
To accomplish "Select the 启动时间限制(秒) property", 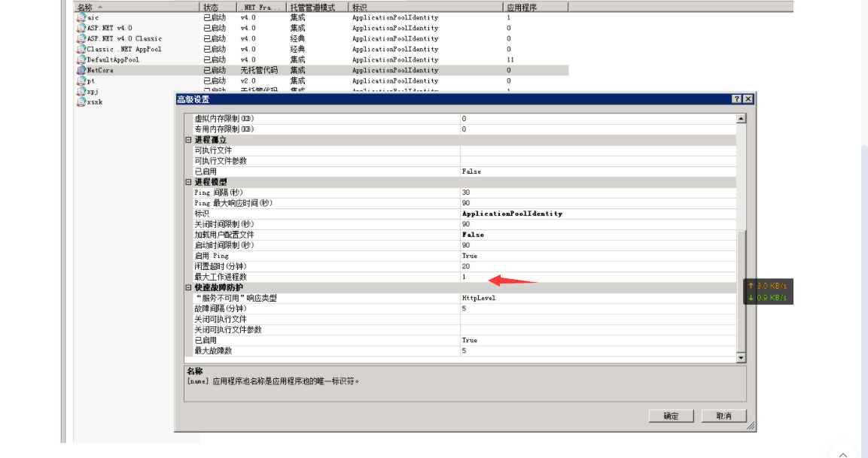I will pyautogui.click(x=464, y=245).
